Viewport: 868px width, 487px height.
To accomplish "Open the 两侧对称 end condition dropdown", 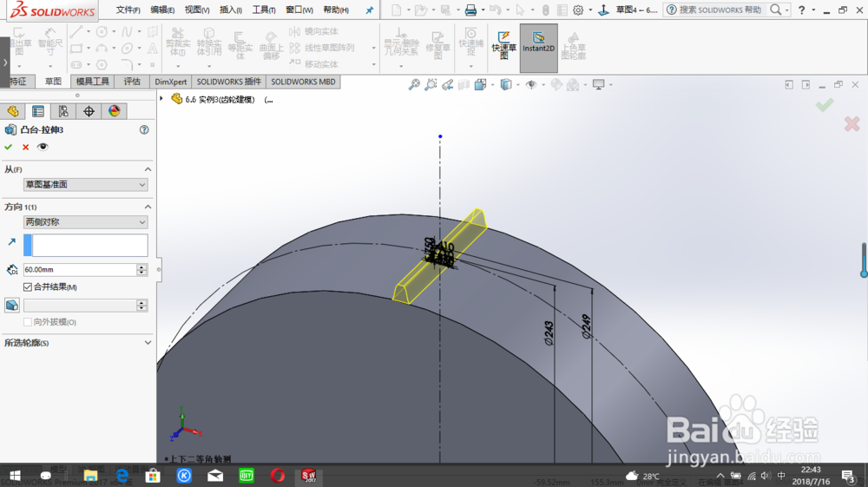I will tap(85, 222).
